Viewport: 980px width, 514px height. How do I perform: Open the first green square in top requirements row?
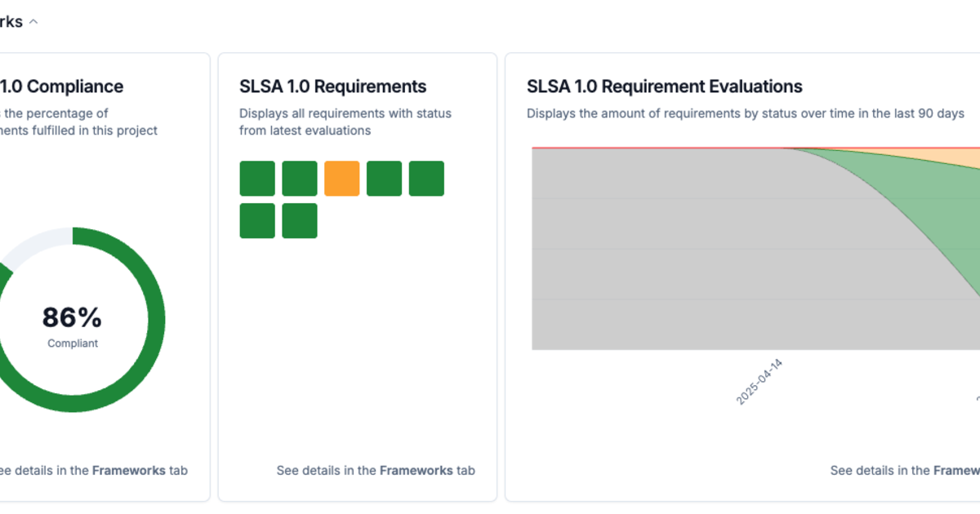point(257,179)
